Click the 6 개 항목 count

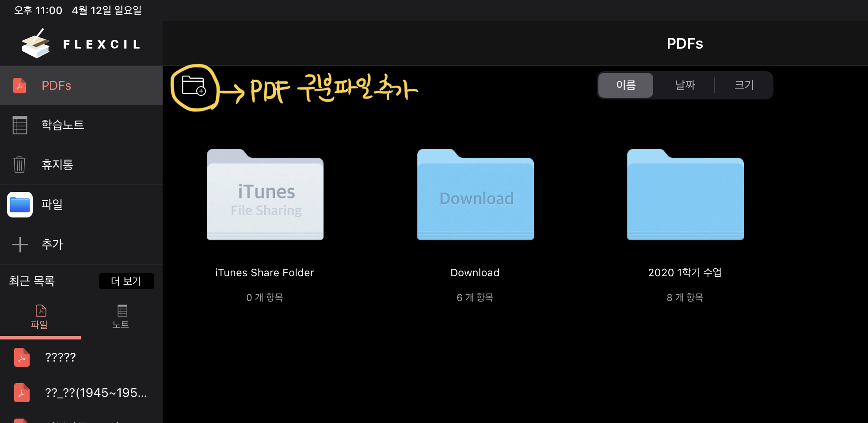475,297
